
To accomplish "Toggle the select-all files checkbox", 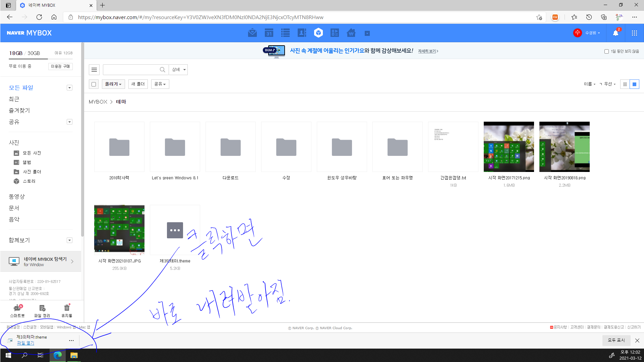I will click(94, 84).
